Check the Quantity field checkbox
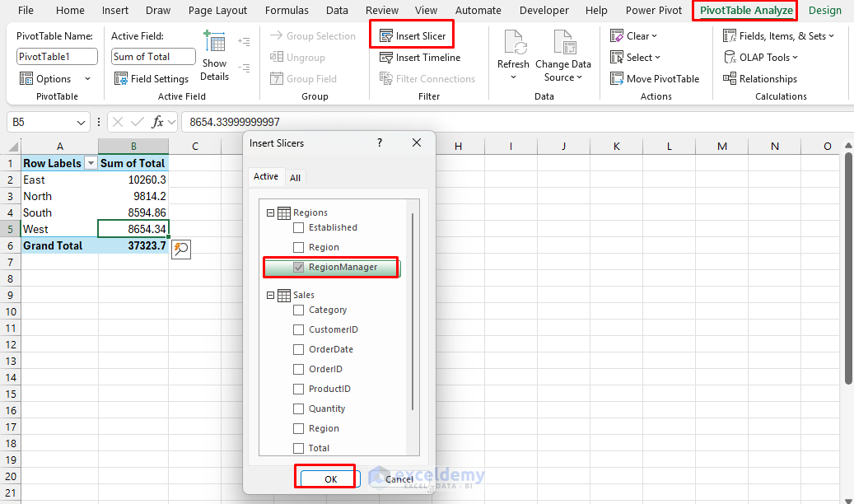Viewport: 854px width, 504px height. click(298, 408)
